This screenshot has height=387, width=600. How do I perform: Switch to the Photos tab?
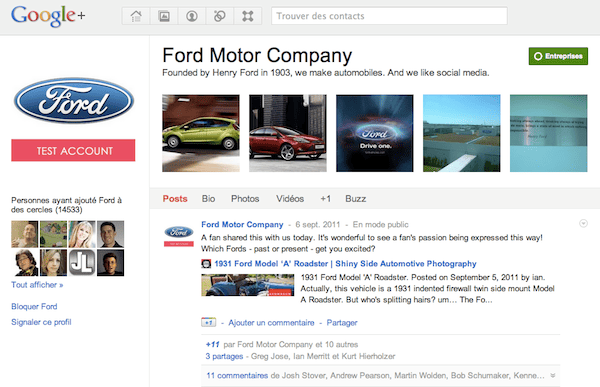click(245, 199)
